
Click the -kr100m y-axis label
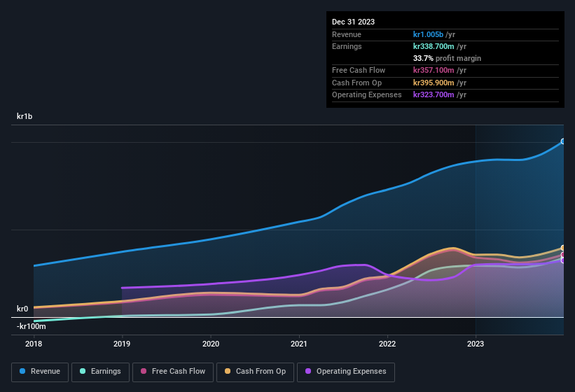[x=32, y=326]
